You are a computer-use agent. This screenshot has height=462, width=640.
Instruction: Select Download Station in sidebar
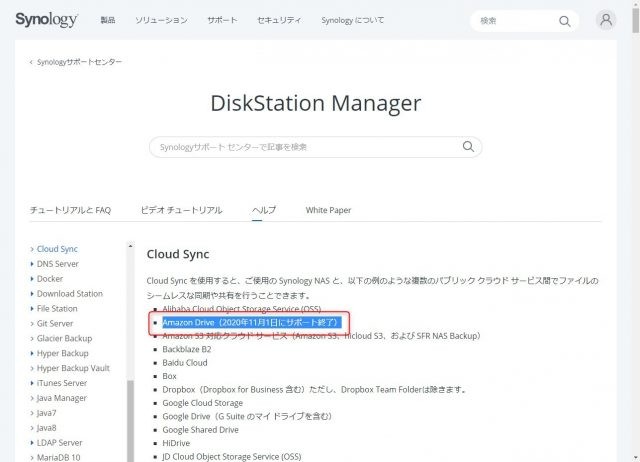tap(69, 294)
